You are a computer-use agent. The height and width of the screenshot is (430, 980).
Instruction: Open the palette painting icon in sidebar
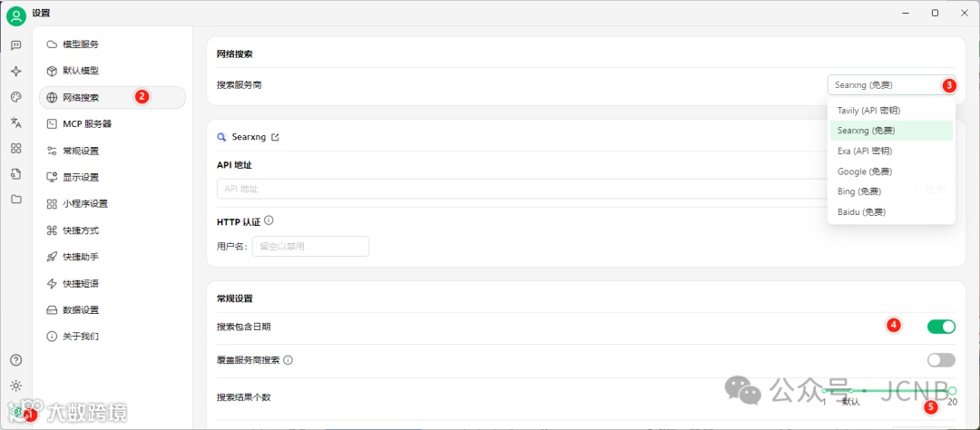click(15, 97)
